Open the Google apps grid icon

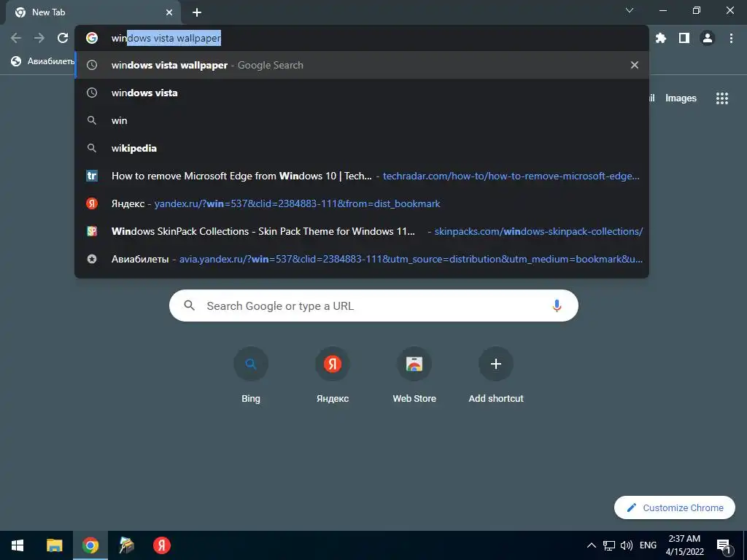tap(721, 98)
